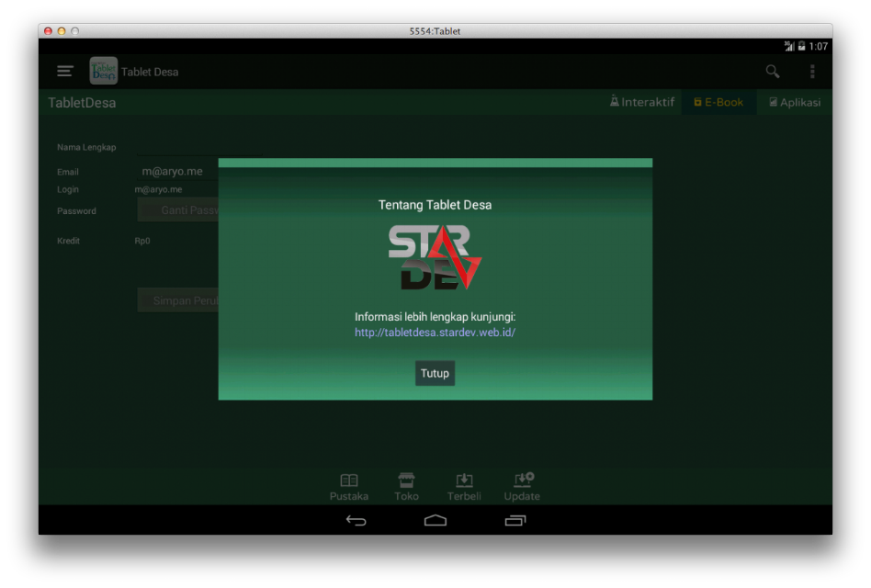Open the hamburger navigation menu

(x=65, y=71)
